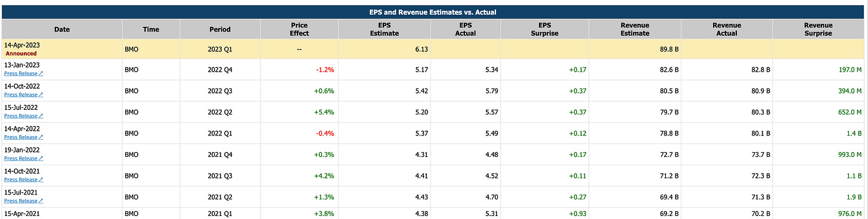Screen dimensions: 868x219
Task: Click the +0.93 EPS surprise value
Action: (577, 213)
